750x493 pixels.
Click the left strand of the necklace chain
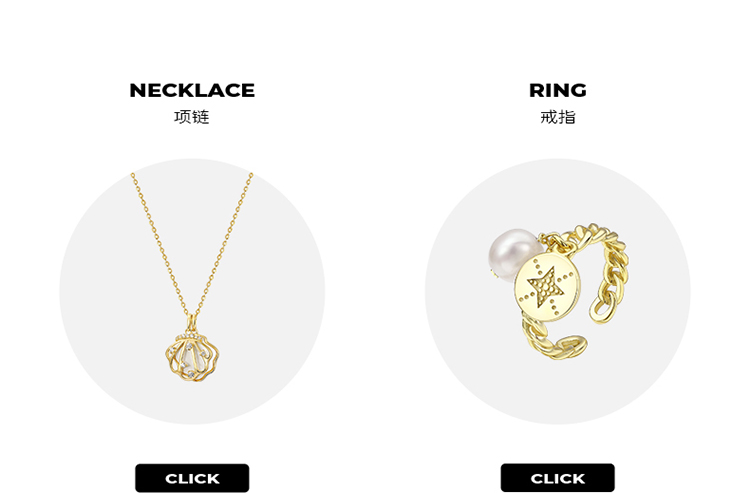[160, 244]
